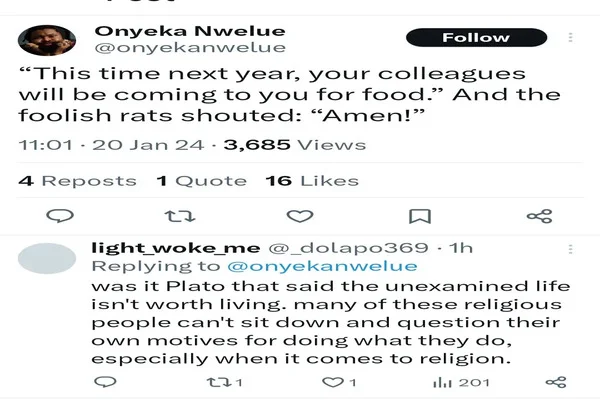Open the Onyeka Nwelue display name
The height and width of the screenshot is (400, 600).
[188, 29]
